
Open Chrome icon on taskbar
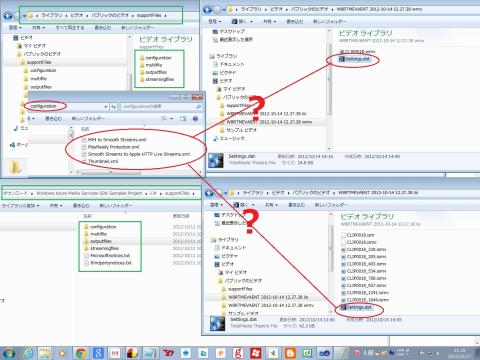pos(81,353)
